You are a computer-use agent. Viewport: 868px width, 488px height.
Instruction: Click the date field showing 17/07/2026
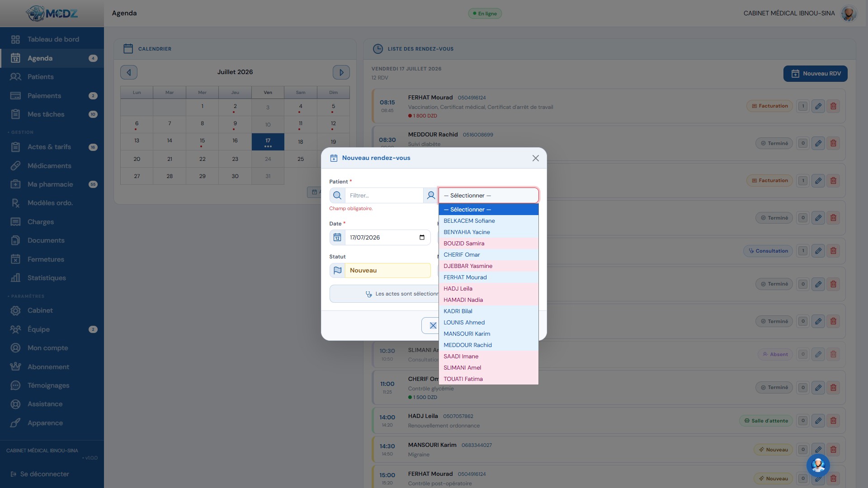pos(387,238)
